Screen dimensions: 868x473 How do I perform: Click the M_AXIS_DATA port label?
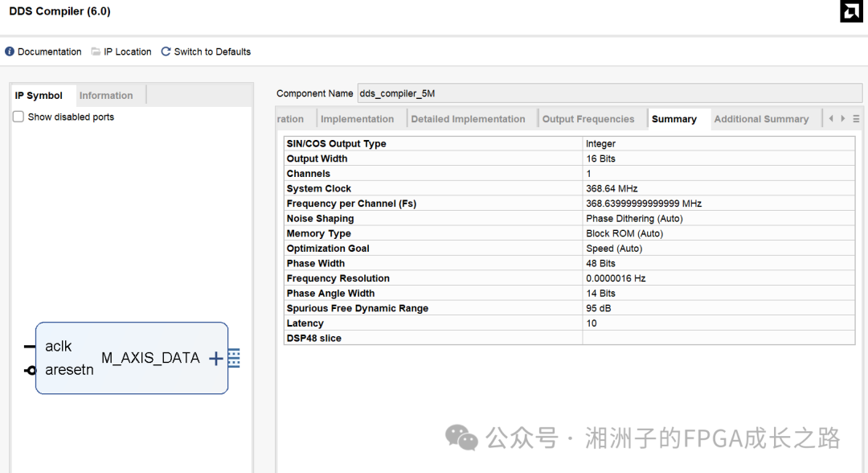150,358
